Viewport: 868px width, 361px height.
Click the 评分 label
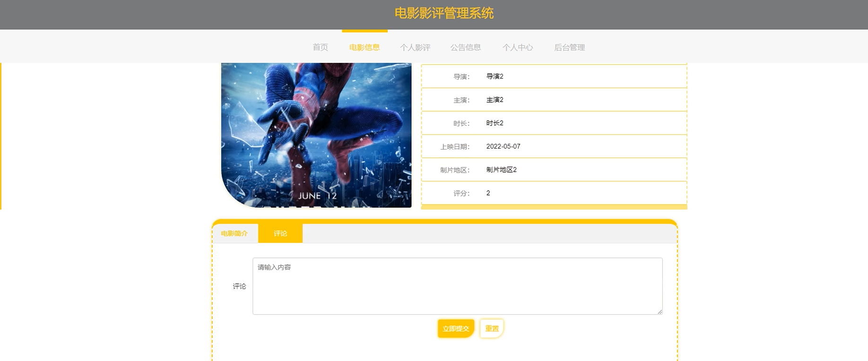click(461, 194)
